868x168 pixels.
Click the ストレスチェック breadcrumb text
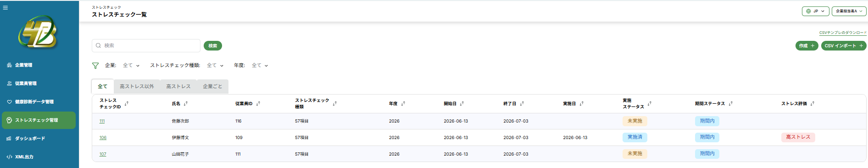coord(106,7)
